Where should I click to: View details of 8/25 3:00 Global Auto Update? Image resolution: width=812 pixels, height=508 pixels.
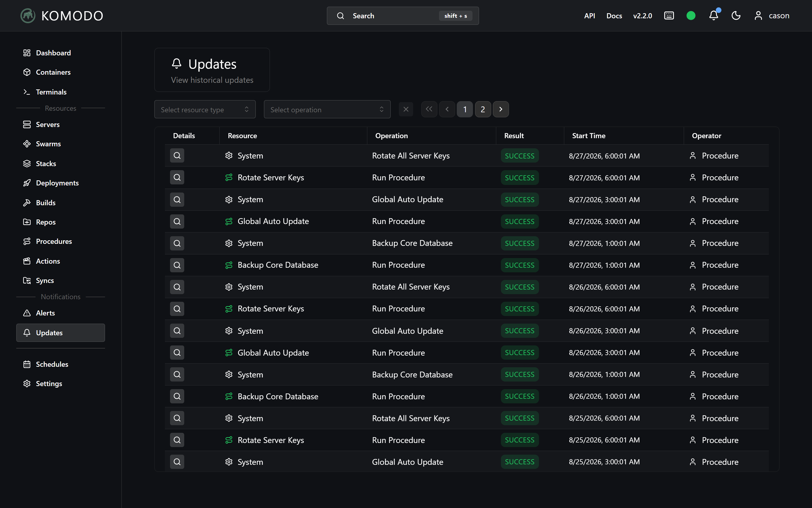coord(177,462)
